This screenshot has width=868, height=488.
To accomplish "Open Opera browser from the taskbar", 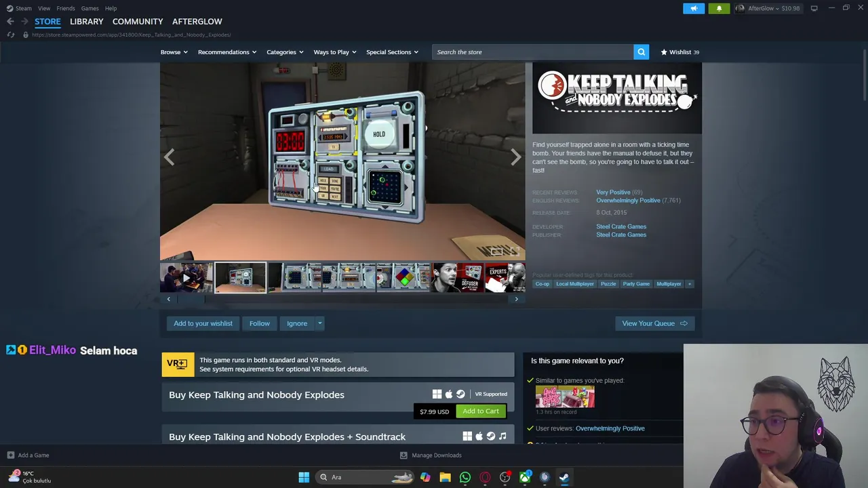I will point(485,477).
